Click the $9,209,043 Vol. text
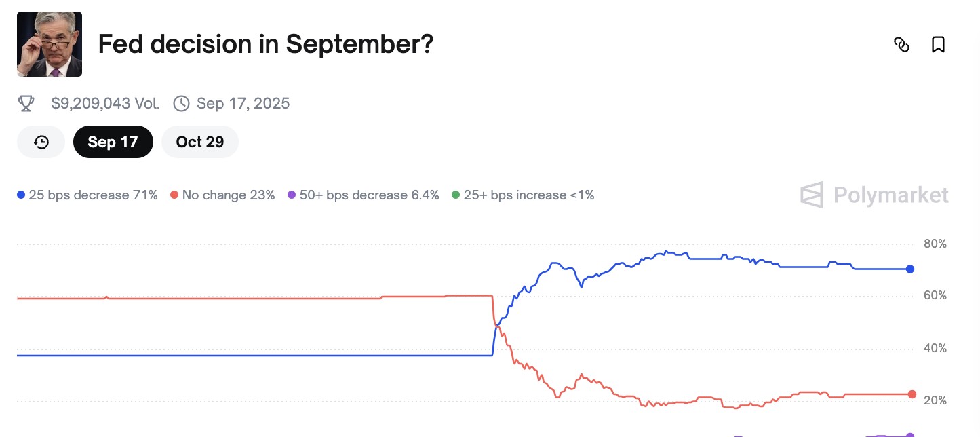This screenshot has height=437, width=980. [x=105, y=103]
